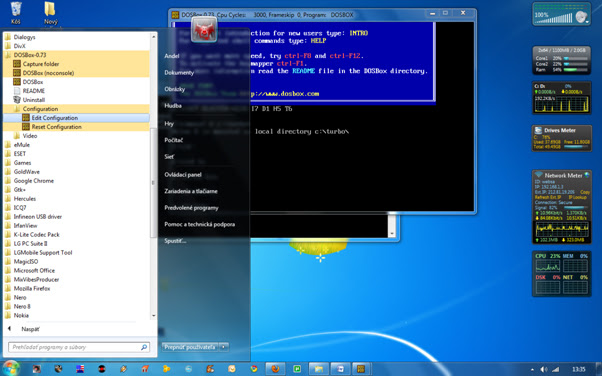Collapse the DOSBox-0.73 folder
The width and height of the screenshot is (602, 376).
[76, 55]
